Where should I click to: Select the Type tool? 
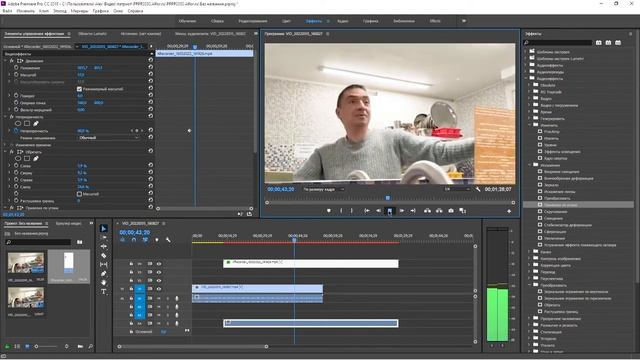point(104,292)
